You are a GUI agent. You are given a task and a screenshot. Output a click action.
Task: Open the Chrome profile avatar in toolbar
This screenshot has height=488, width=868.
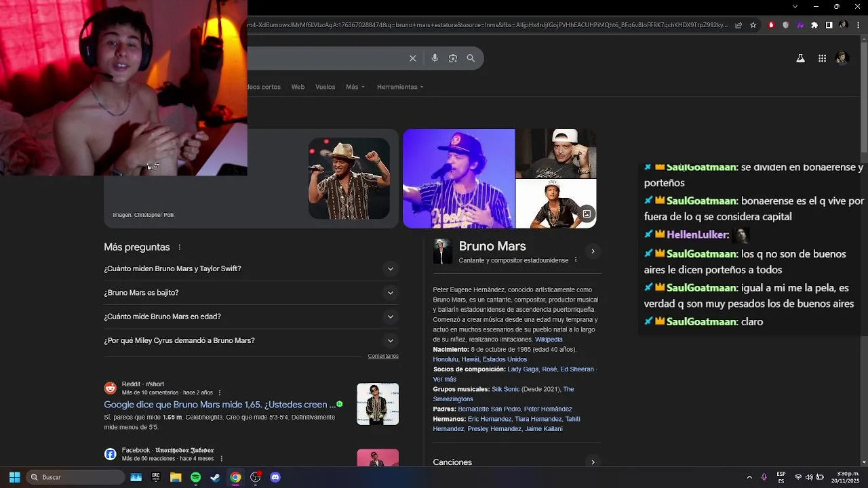[x=843, y=25]
